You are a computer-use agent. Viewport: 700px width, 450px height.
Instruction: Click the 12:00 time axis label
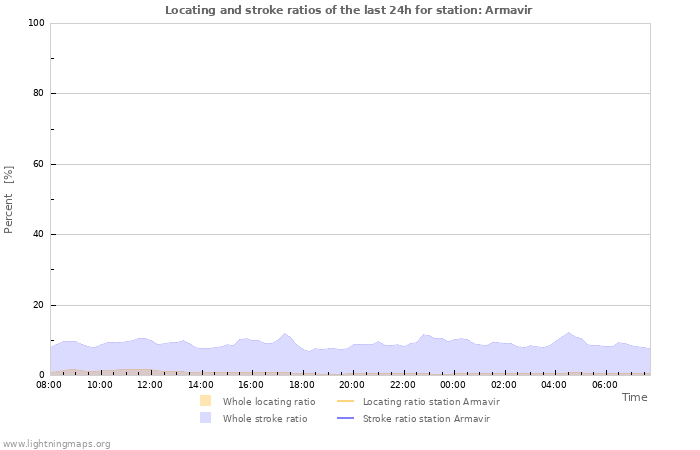pos(150,384)
